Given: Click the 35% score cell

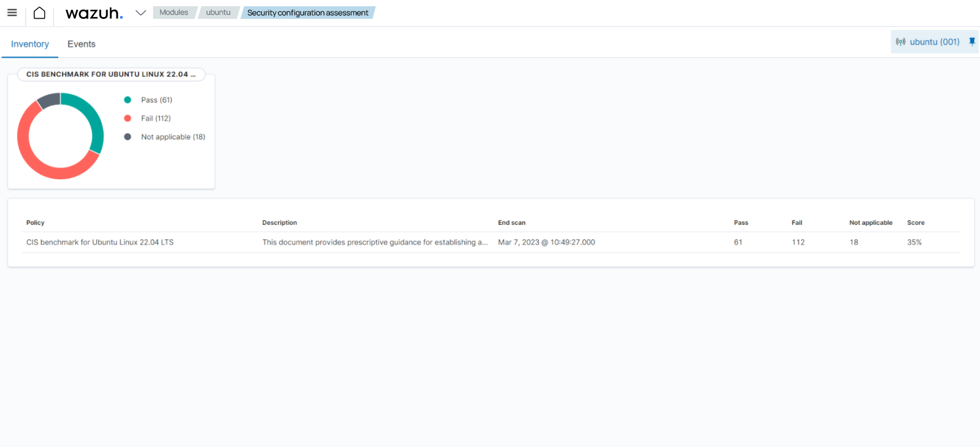Looking at the screenshot, I should click(x=914, y=242).
